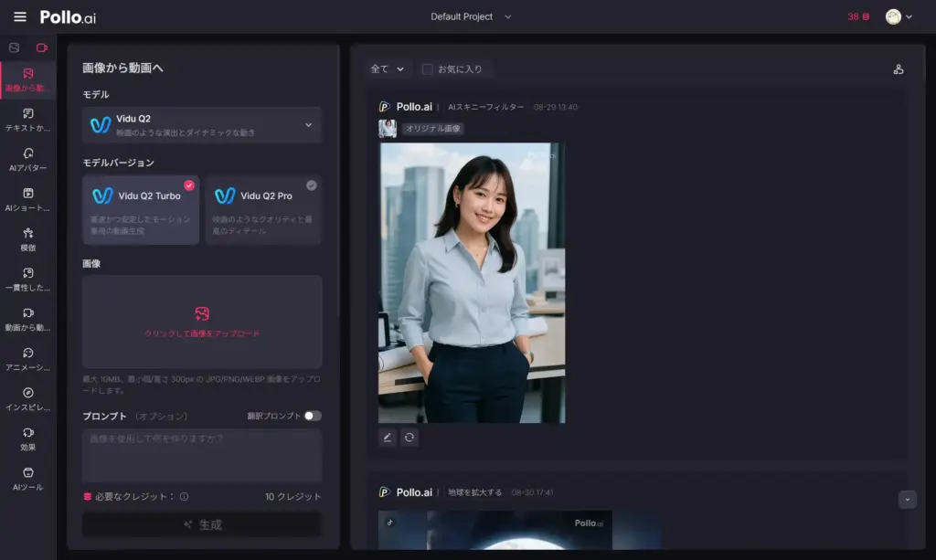Select the Vidu Q2 Pro version

(x=263, y=209)
